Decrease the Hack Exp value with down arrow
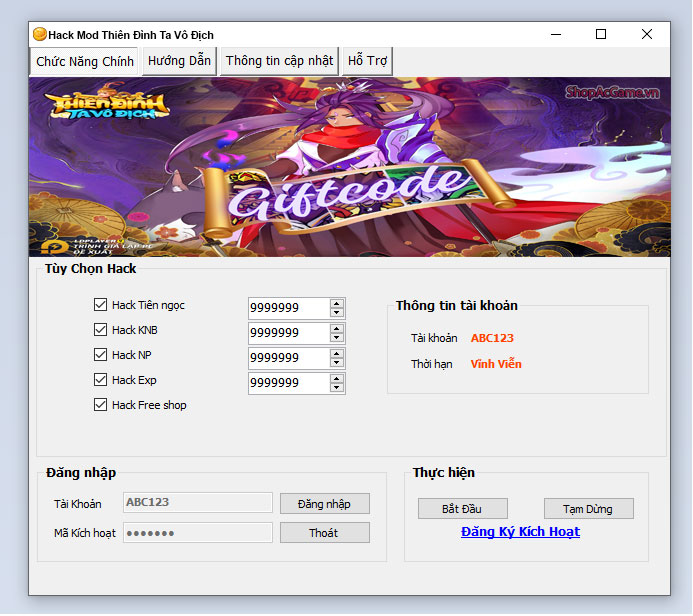 click(337, 388)
